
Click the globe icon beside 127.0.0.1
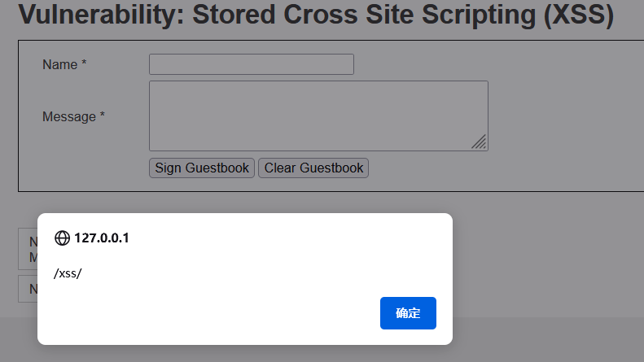tap(62, 238)
